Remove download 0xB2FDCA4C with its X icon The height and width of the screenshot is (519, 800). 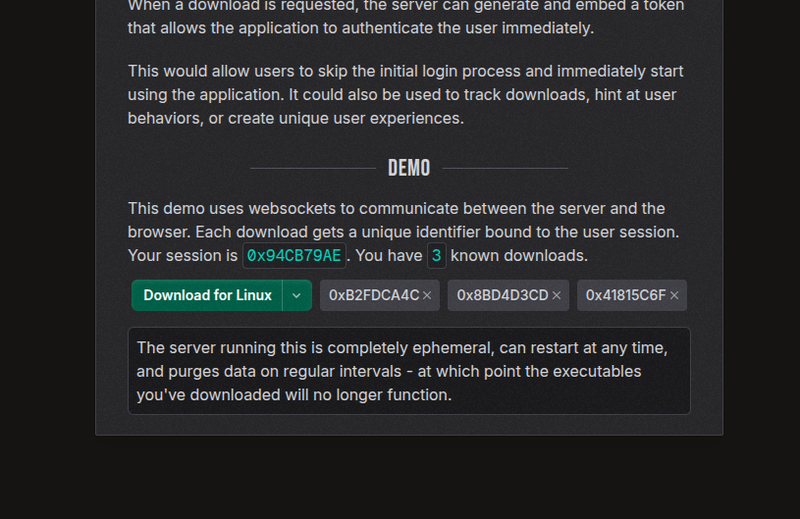(427, 296)
